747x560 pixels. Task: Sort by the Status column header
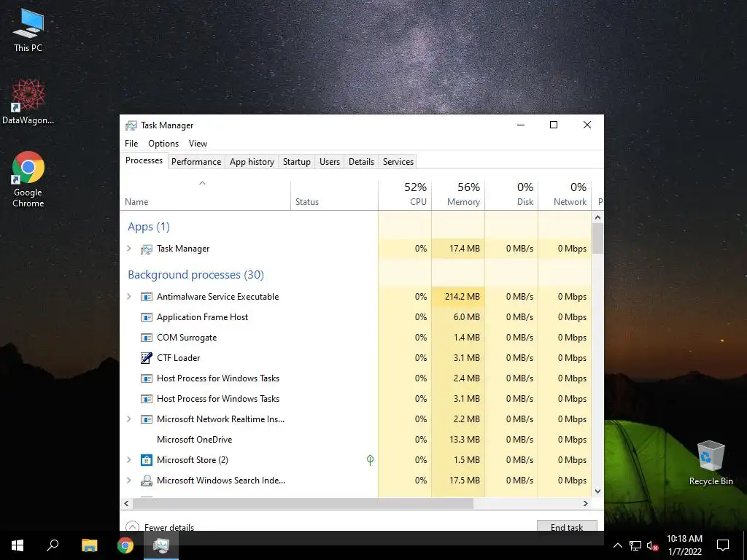tap(334, 195)
